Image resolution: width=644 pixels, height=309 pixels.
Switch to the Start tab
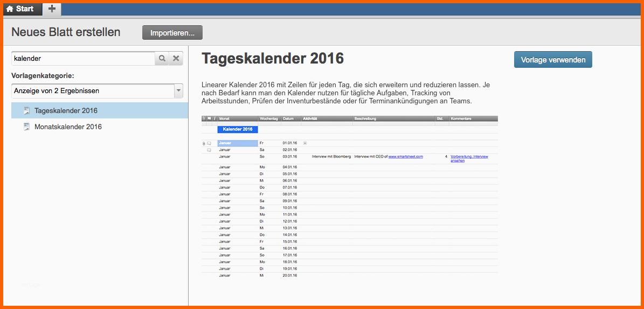point(22,9)
